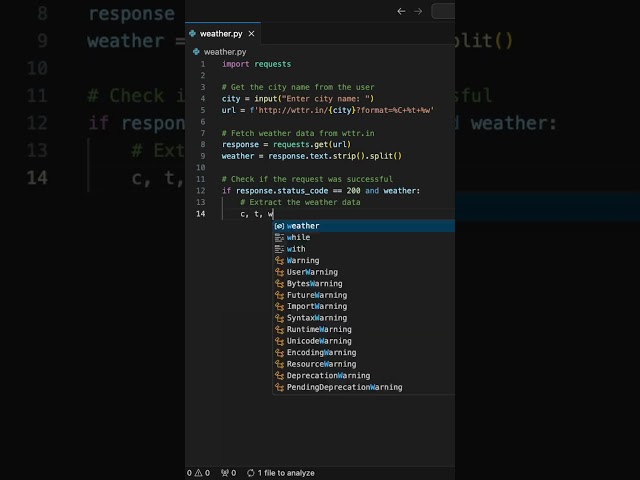Choose the 'with' keyword suggestion

(x=364, y=249)
